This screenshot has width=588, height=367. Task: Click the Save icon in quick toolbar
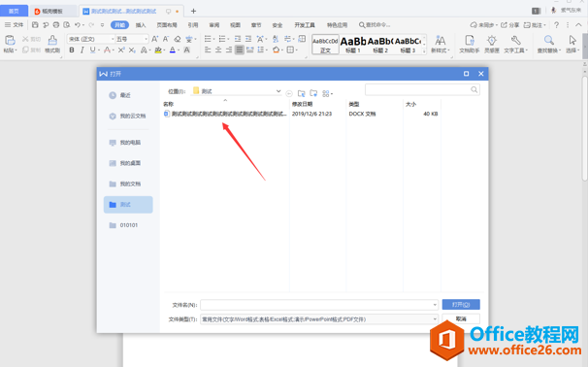point(35,25)
